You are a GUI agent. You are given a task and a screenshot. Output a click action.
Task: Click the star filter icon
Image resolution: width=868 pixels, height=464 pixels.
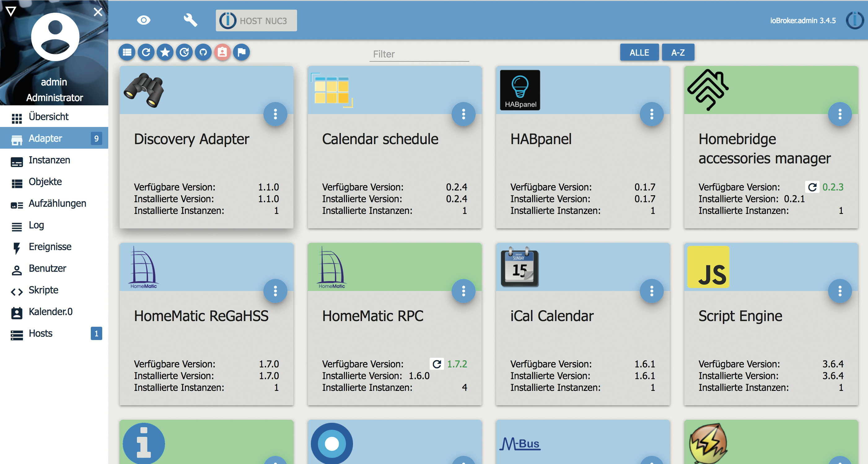(x=165, y=52)
